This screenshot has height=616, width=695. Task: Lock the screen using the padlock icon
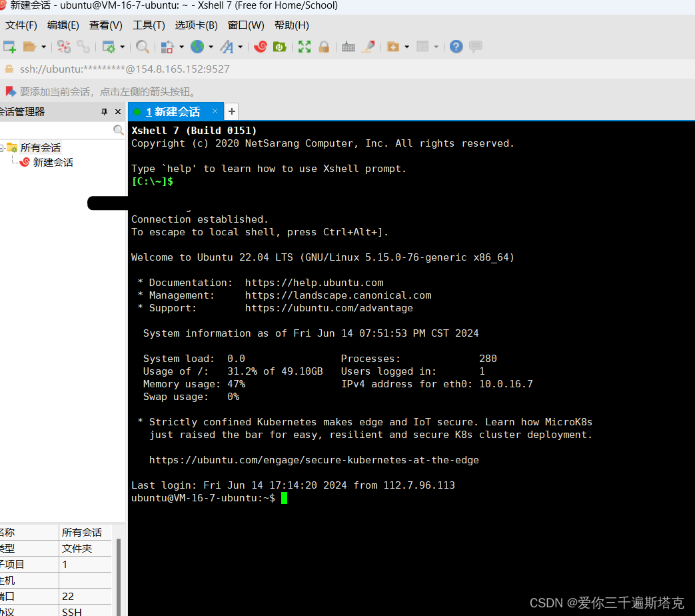[x=324, y=47]
